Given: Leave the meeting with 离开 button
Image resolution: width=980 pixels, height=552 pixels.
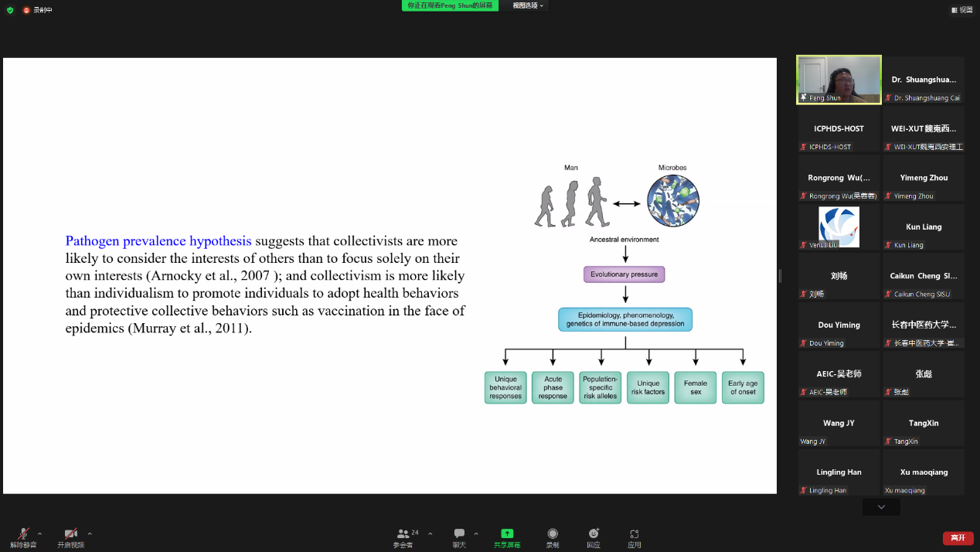Looking at the screenshot, I should 958,537.
